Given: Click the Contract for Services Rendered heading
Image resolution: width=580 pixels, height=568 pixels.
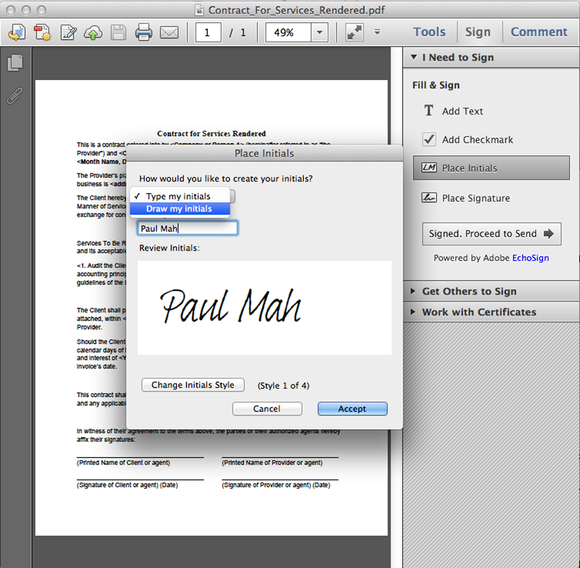Looking at the screenshot, I should pyautogui.click(x=211, y=133).
